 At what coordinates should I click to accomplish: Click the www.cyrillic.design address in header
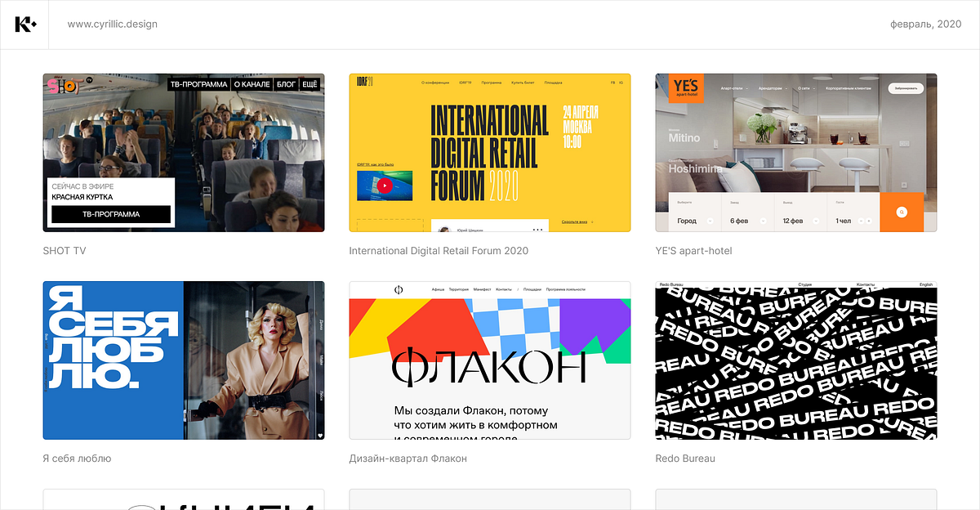coord(113,25)
